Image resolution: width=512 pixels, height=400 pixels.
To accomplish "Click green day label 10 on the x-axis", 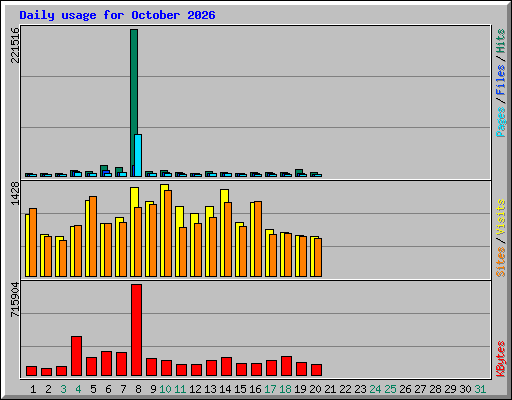I will [165, 389].
